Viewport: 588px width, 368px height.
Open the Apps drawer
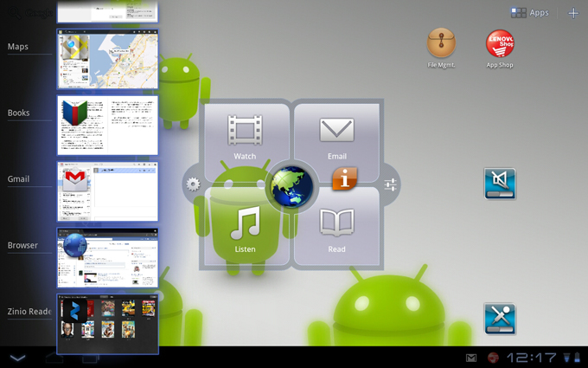pos(529,13)
